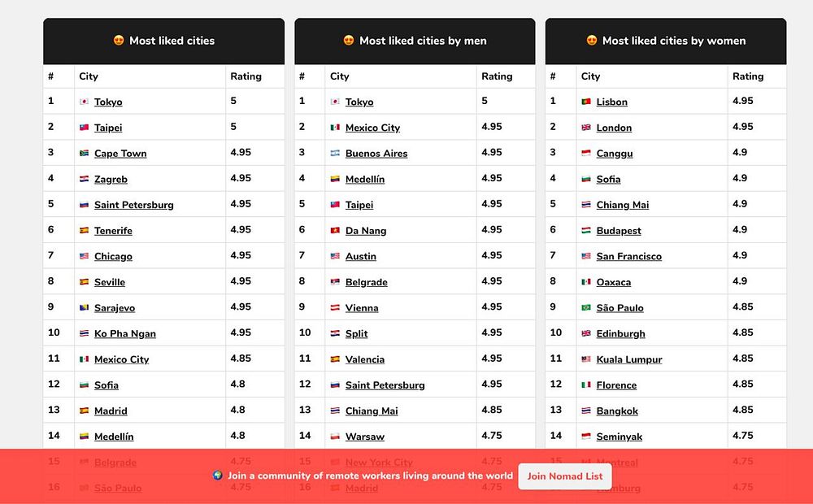Open the Kuala Lumpur link
This screenshot has width=813, height=504.
[629, 359]
